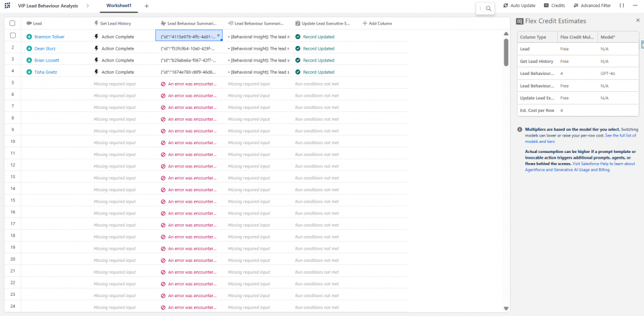The image size is (644, 316).
Task: Click the sparkle-icon Lead Behaviour Summari column header
Action: tap(189, 23)
